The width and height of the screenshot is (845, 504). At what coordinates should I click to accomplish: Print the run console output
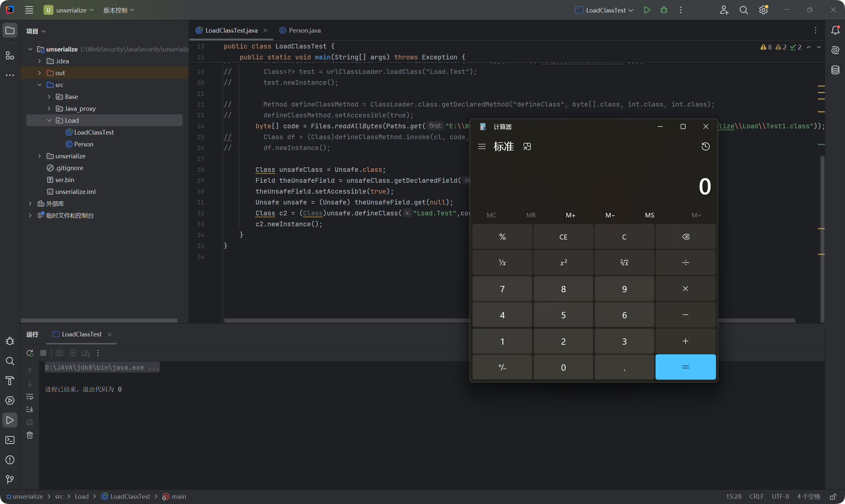point(30,422)
